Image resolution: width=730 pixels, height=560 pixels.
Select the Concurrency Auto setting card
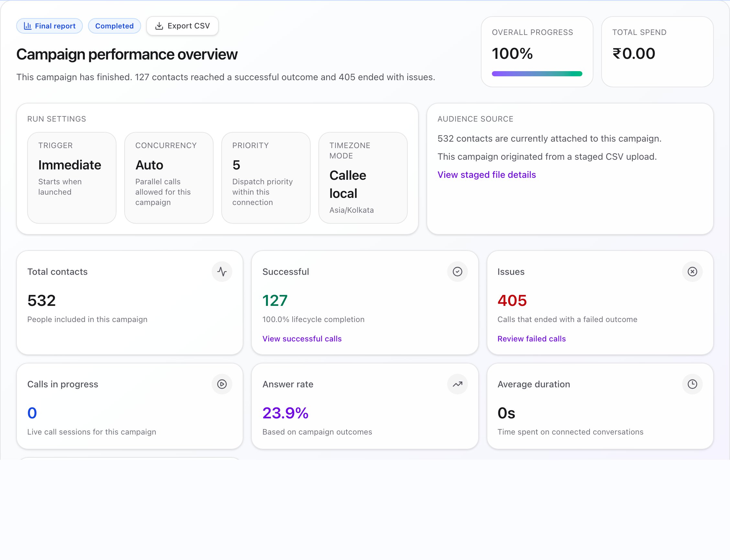click(169, 178)
